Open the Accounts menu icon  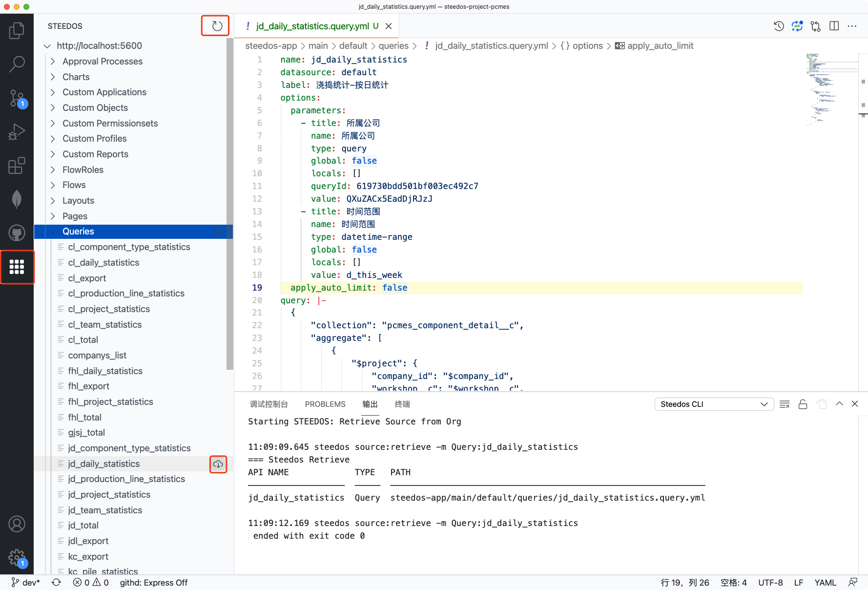(x=17, y=524)
